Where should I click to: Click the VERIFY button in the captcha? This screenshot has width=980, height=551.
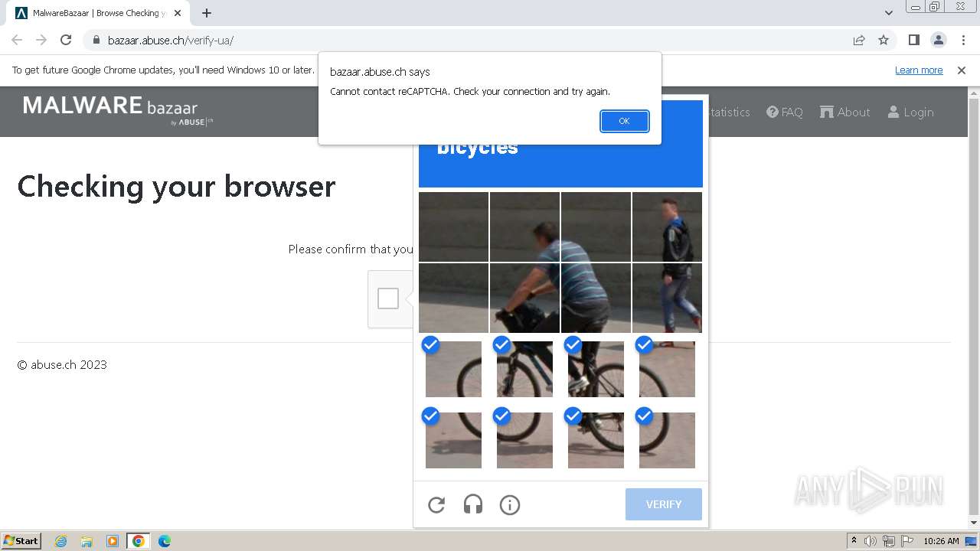point(664,504)
